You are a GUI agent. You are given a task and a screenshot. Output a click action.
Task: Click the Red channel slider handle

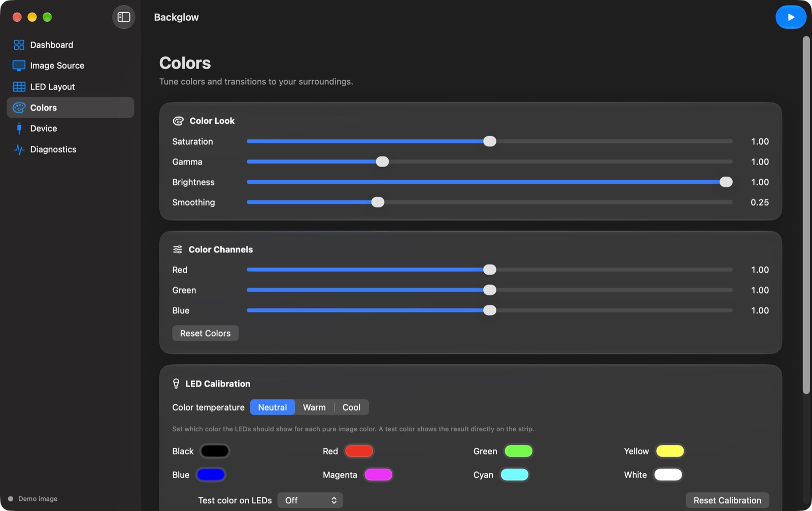pyautogui.click(x=490, y=270)
